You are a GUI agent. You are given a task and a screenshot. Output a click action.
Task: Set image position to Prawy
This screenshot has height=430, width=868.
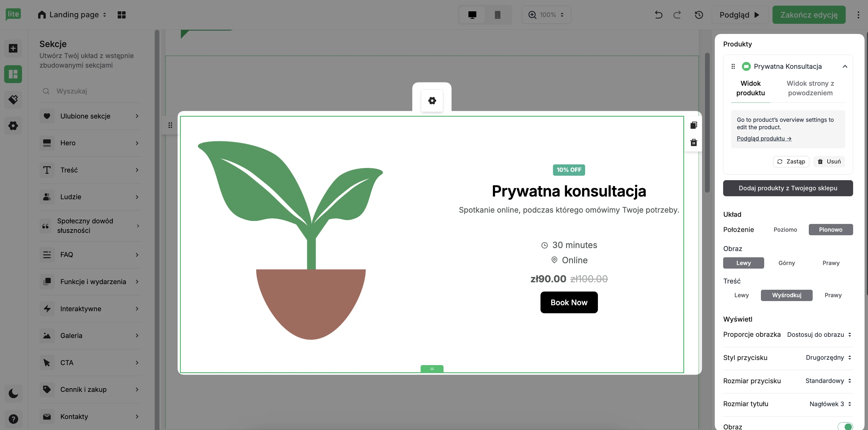click(831, 263)
